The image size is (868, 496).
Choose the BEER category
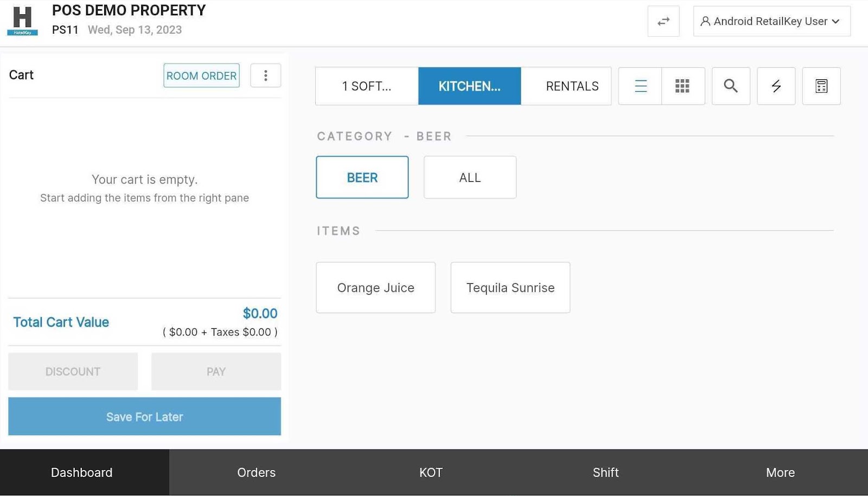362,177
